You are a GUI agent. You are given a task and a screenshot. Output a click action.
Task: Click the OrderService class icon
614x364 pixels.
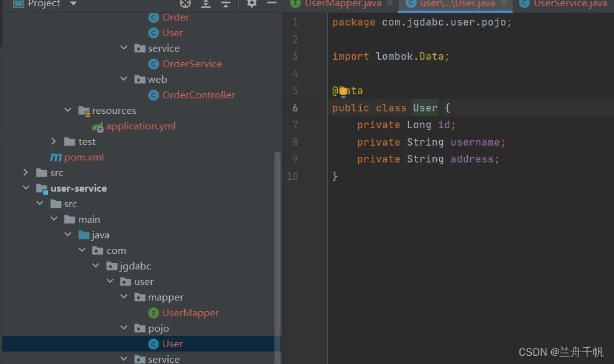154,64
